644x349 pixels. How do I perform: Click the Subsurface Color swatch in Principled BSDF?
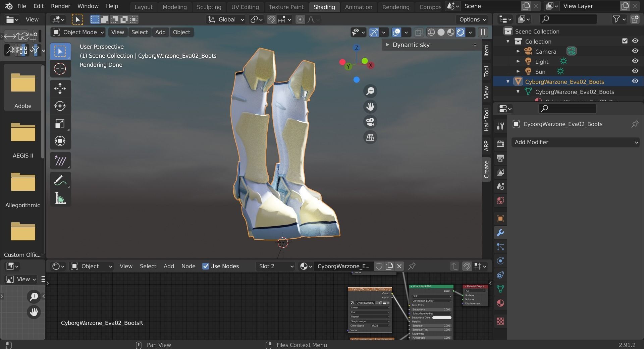pyautogui.click(x=442, y=317)
